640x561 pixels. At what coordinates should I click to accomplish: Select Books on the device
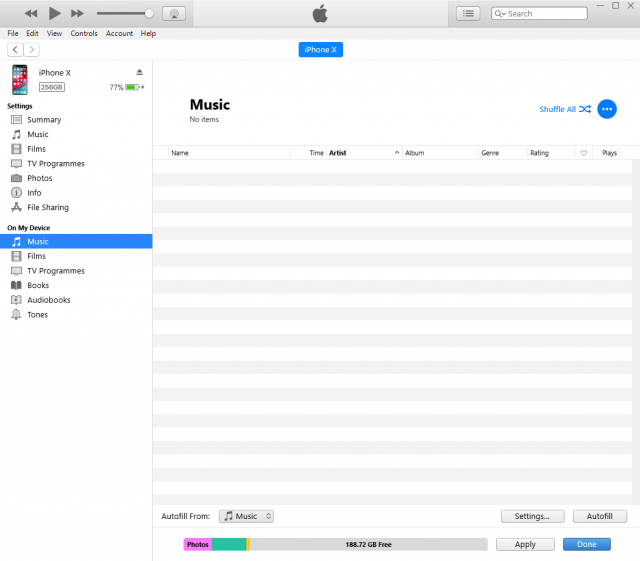76,285
